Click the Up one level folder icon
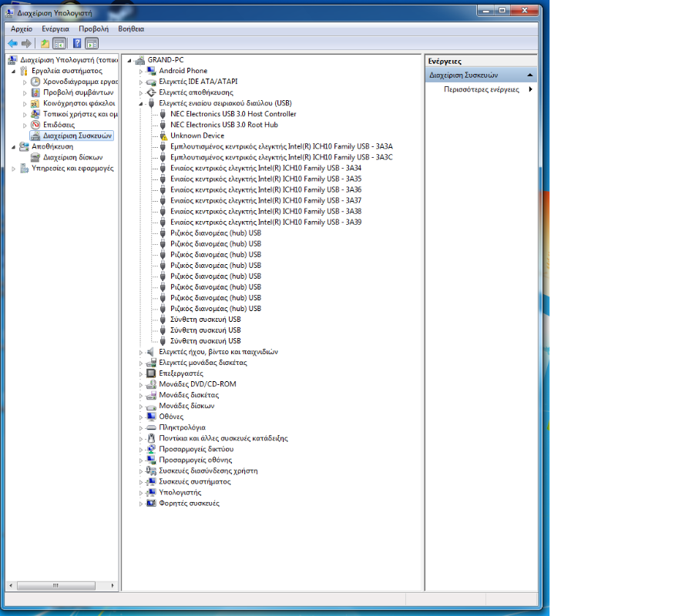 pyautogui.click(x=45, y=44)
